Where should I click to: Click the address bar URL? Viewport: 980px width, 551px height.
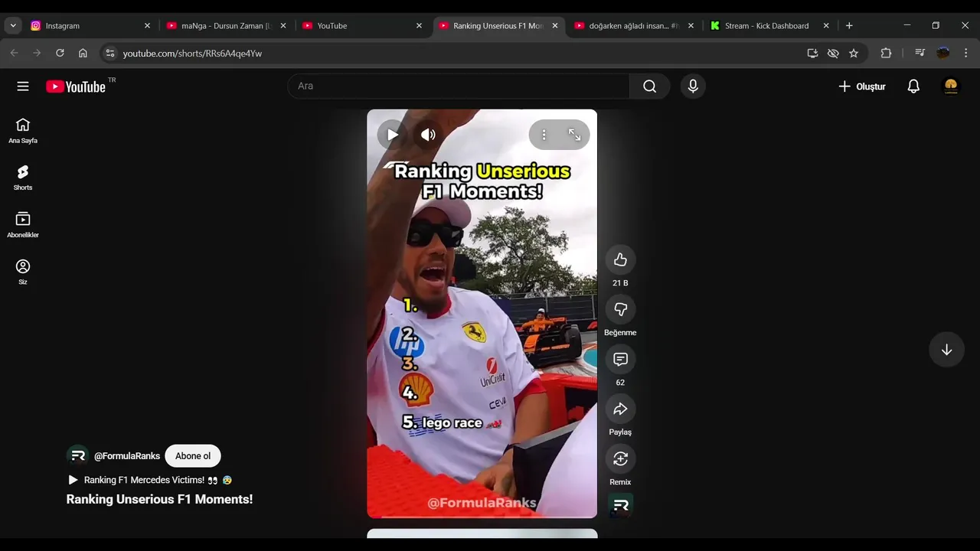192,54
